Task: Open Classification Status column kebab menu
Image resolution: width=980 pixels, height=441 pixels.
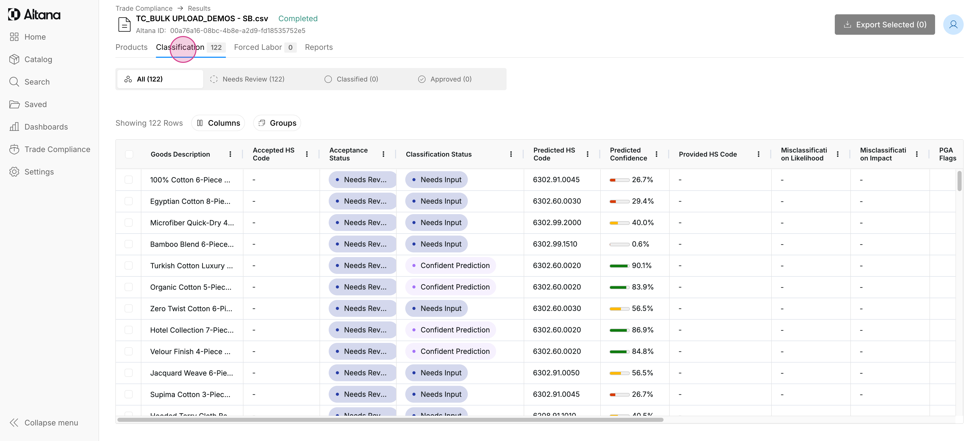Action: tap(511, 154)
